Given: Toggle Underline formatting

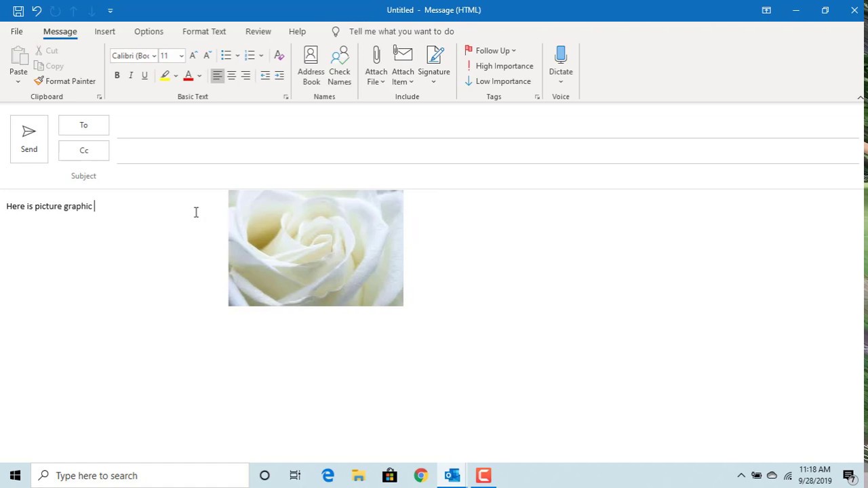Looking at the screenshot, I should point(144,75).
